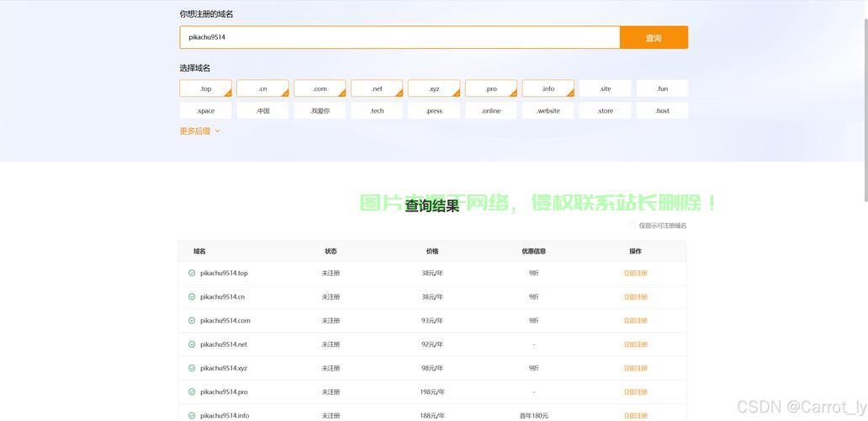Click 立即注册 for pikachu9514.com
The image size is (868, 421).
point(635,321)
